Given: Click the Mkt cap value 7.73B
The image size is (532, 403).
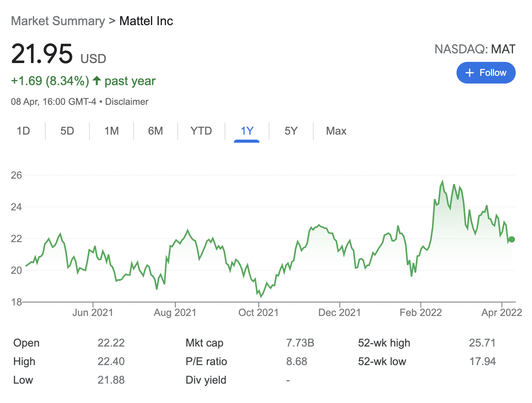Looking at the screenshot, I should click(300, 343).
